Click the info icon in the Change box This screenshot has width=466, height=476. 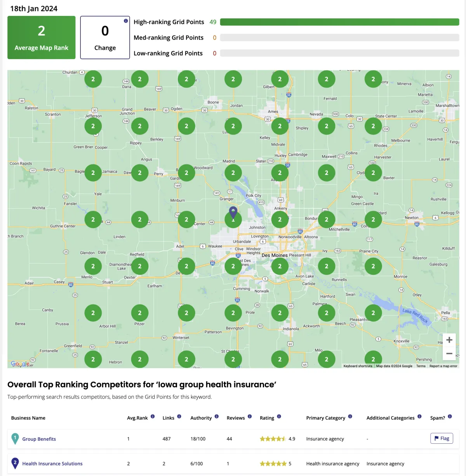click(x=126, y=21)
